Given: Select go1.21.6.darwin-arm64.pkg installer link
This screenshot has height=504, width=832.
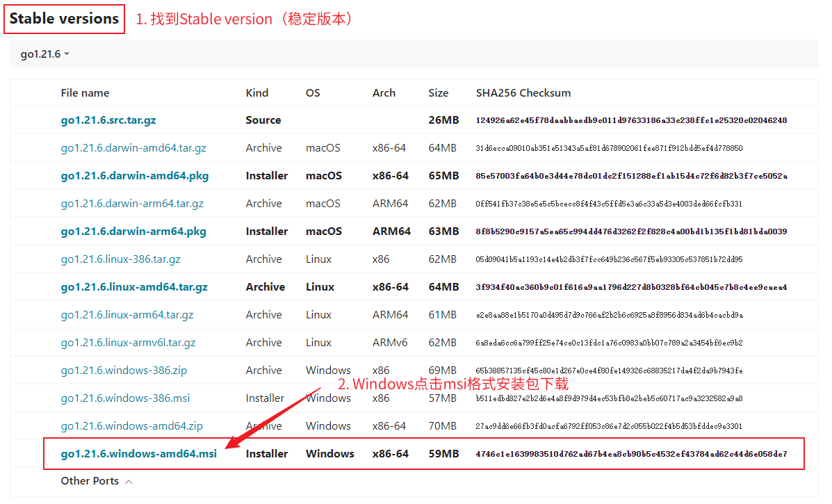Looking at the screenshot, I should [x=133, y=231].
